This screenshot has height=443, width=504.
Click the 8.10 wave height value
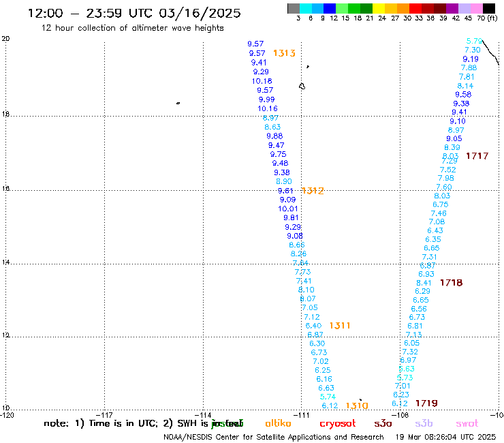pyautogui.click(x=306, y=290)
